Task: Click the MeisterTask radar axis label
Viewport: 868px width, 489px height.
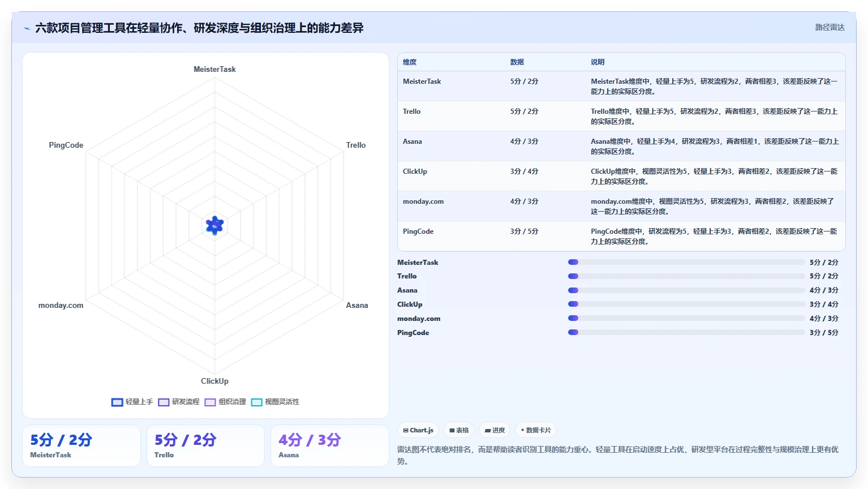Action: tap(214, 69)
